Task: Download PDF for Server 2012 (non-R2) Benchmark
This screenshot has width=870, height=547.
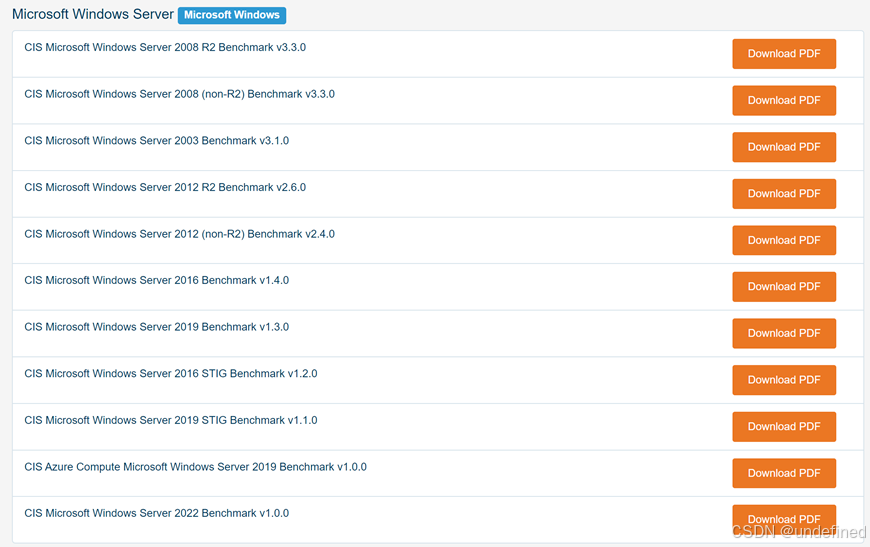Action: (x=784, y=240)
